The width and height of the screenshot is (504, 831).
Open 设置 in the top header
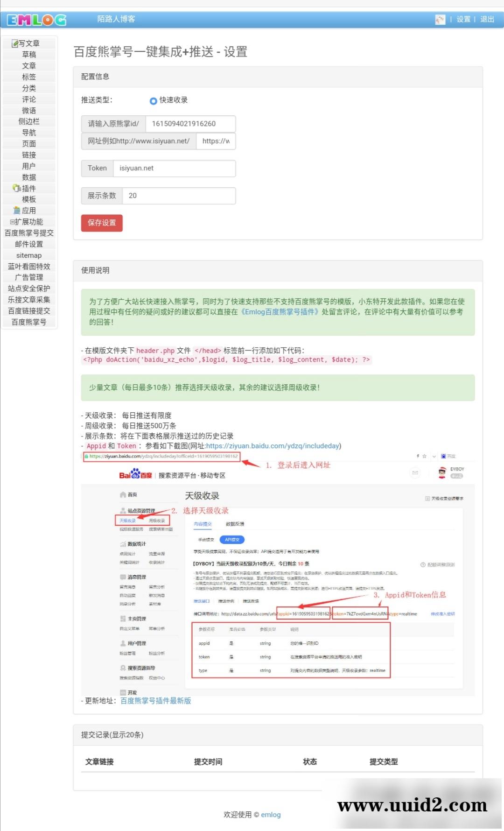click(x=463, y=19)
